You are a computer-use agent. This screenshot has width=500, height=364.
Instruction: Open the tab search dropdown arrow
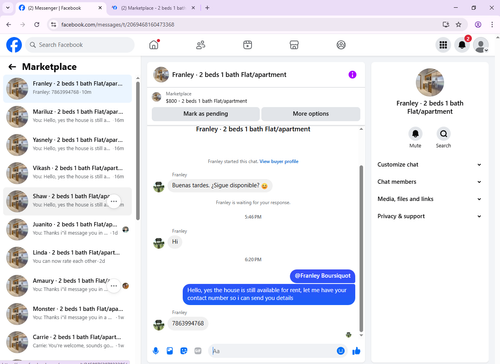point(8,8)
